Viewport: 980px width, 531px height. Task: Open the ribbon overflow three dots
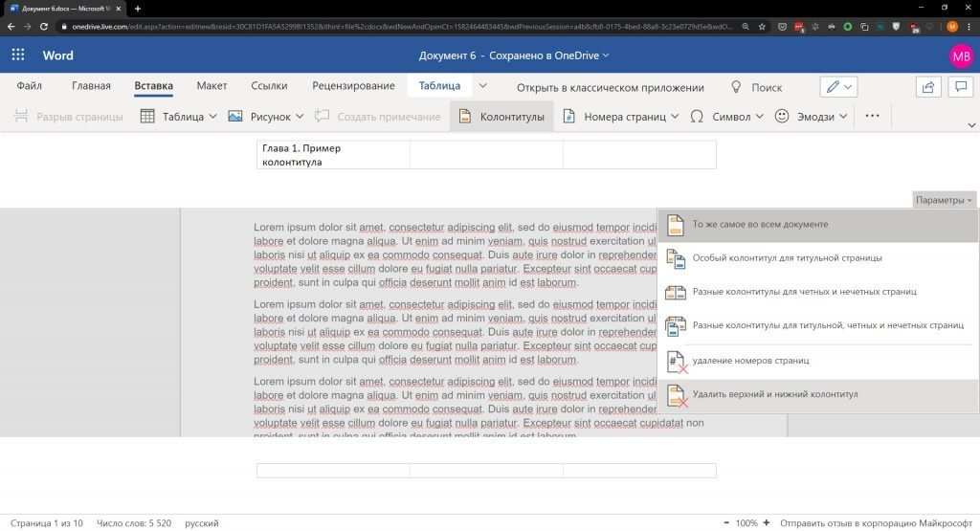tap(873, 116)
